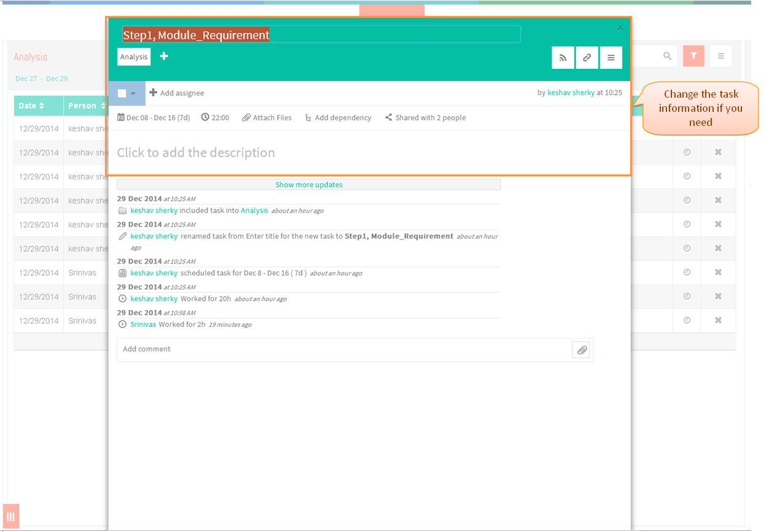The height and width of the screenshot is (532, 777).
Task: Open the background list menu icon
Action: (720, 56)
